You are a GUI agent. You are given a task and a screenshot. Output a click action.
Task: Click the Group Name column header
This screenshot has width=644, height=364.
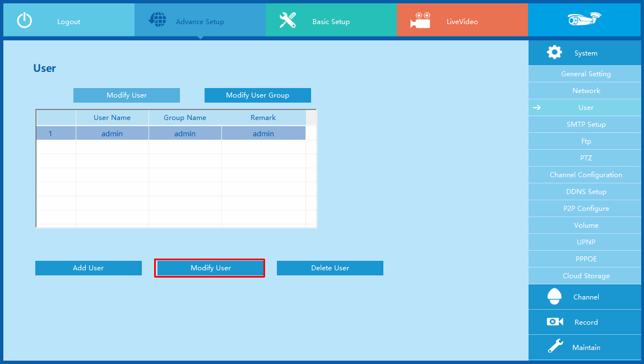pyautogui.click(x=185, y=117)
